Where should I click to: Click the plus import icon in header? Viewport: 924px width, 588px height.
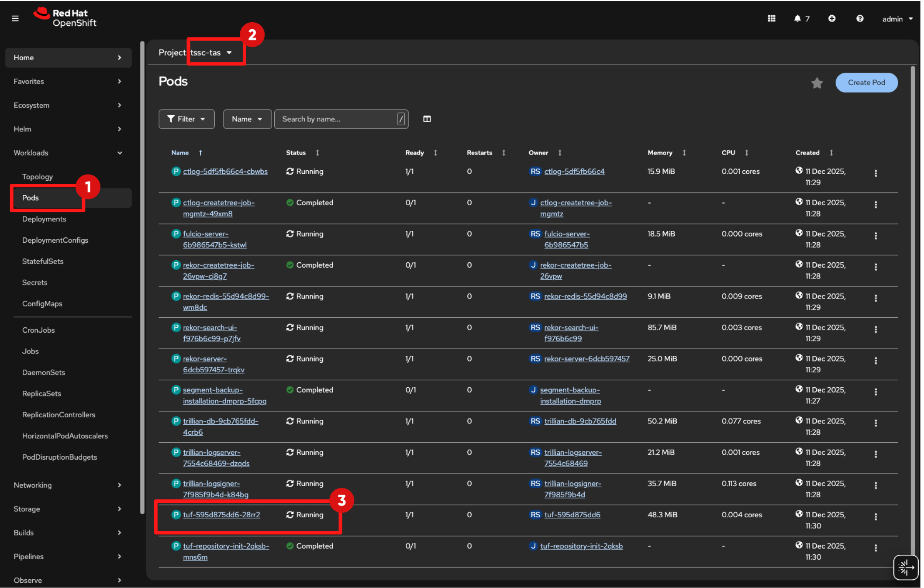(831, 18)
